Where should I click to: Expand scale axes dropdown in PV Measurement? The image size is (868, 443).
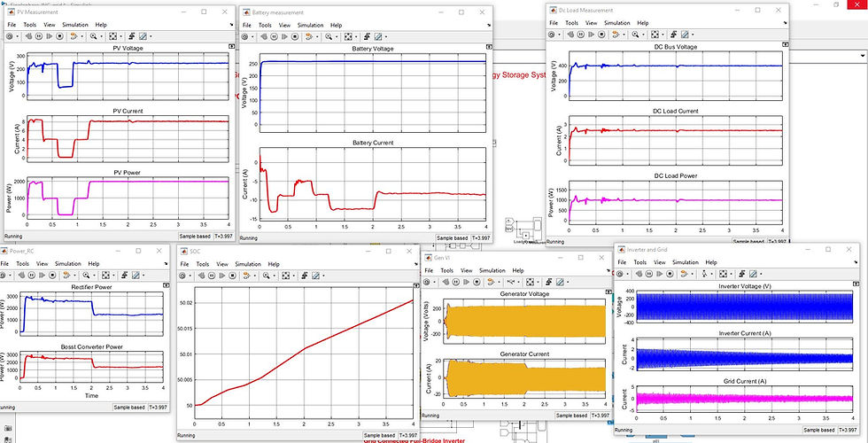(x=120, y=36)
